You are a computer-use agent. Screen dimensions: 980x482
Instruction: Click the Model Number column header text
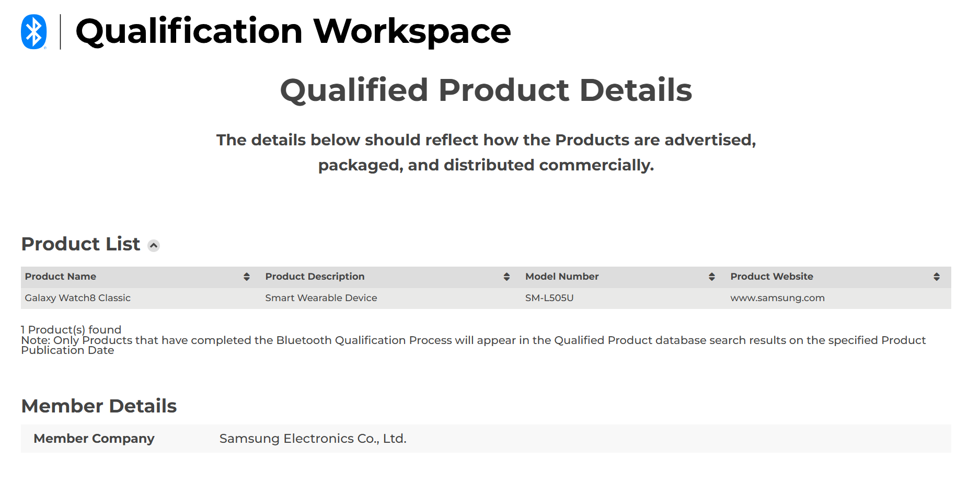[x=562, y=277]
